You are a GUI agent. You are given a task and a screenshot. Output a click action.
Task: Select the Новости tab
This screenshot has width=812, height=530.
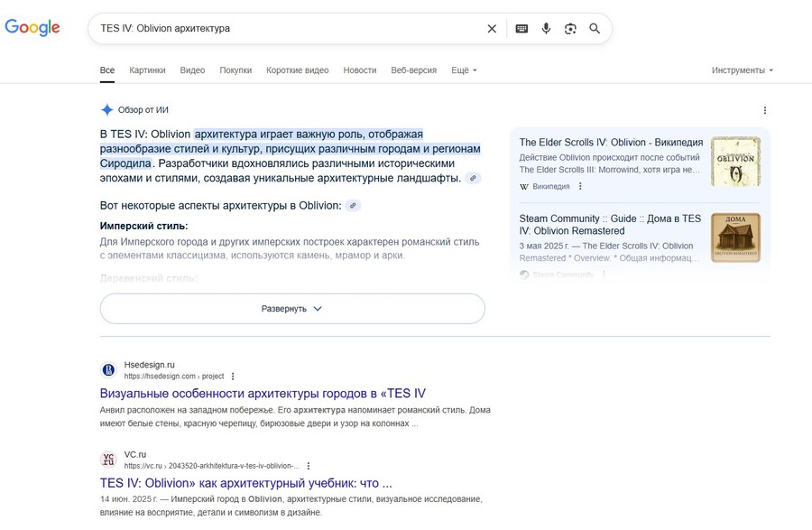point(360,70)
